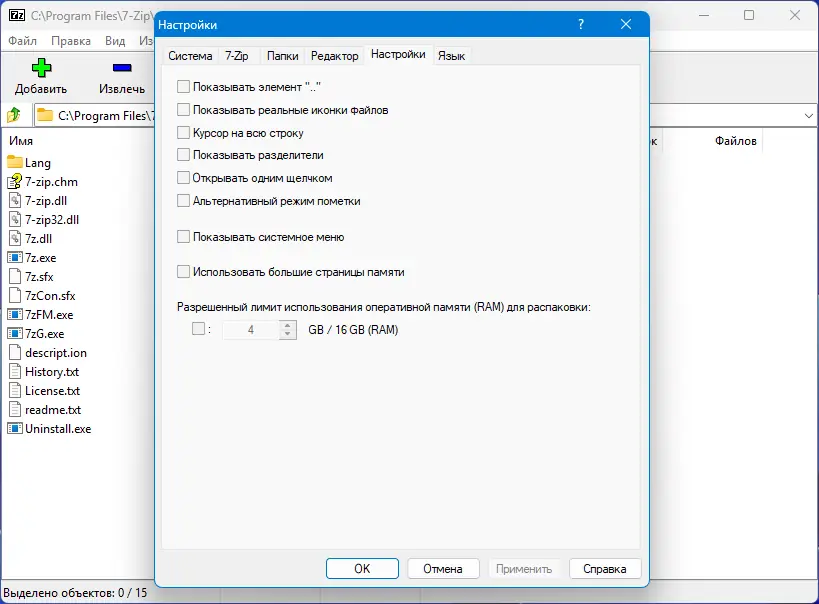This screenshot has height=604, width=819.
Task: Select the 7-zip.chm help file icon
Action: (x=15, y=181)
